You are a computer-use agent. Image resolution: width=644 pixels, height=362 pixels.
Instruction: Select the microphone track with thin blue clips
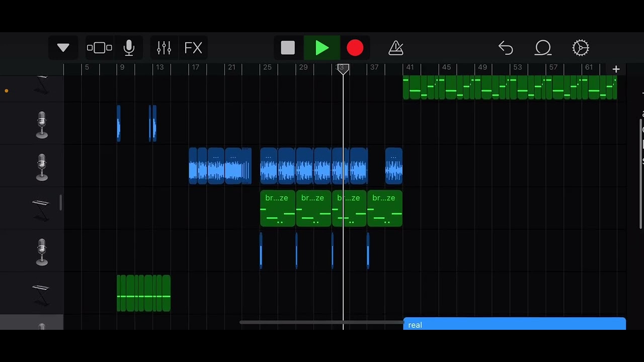[42, 251]
